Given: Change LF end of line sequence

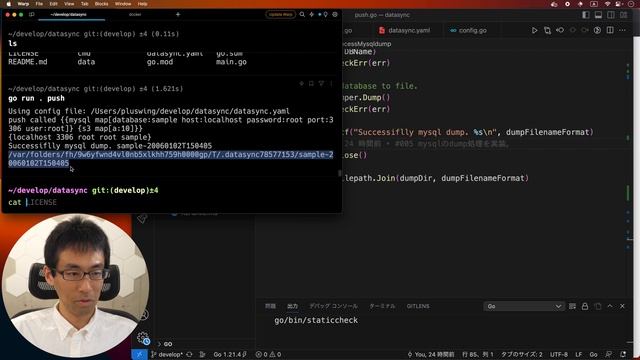Looking at the screenshot, I should pos(579,355).
